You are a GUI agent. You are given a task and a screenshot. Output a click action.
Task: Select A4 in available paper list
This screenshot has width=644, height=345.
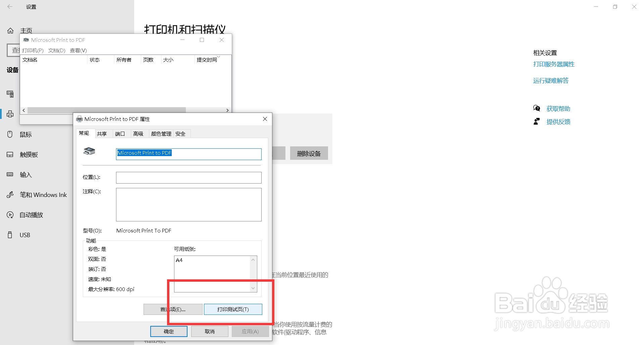[179, 260]
